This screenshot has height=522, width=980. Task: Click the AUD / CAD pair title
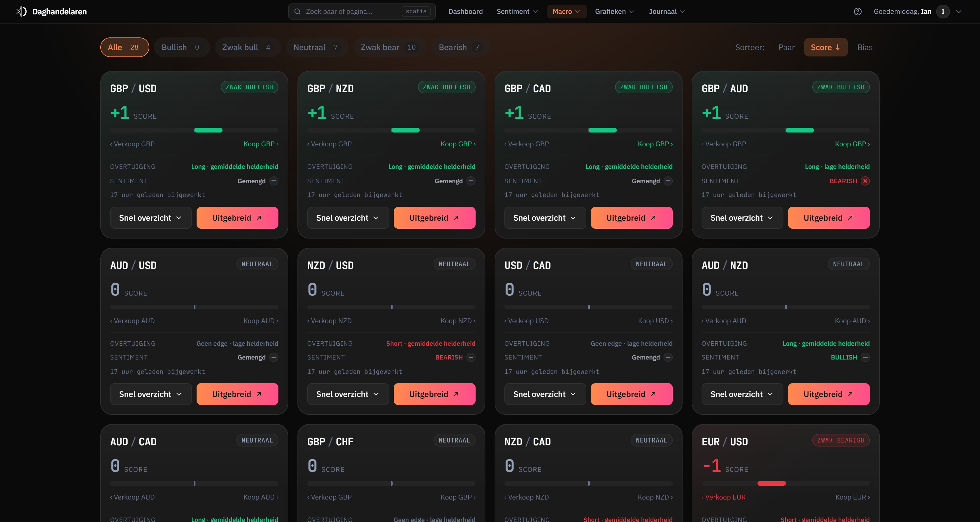[x=133, y=442]
